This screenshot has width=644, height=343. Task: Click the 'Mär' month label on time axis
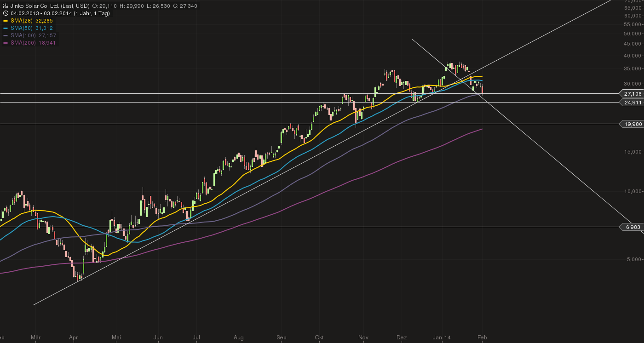coord(35,337)
